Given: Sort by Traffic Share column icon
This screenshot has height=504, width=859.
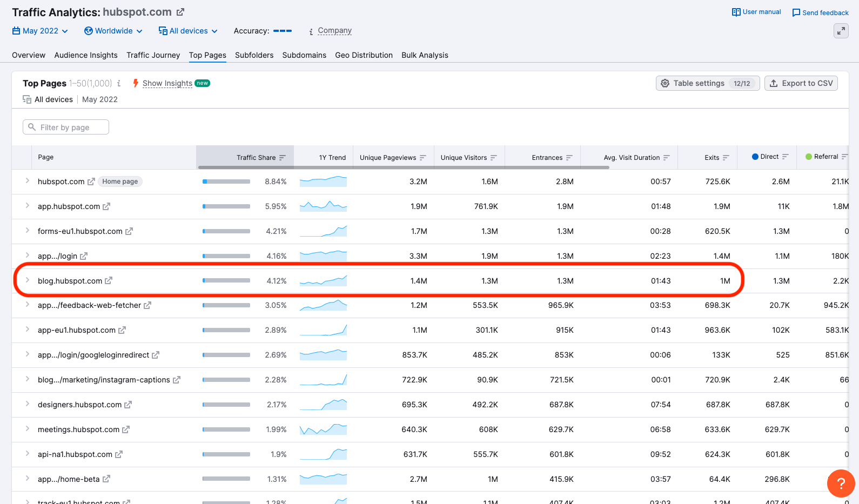Looking at the screenshot, I should pos(282,158).
